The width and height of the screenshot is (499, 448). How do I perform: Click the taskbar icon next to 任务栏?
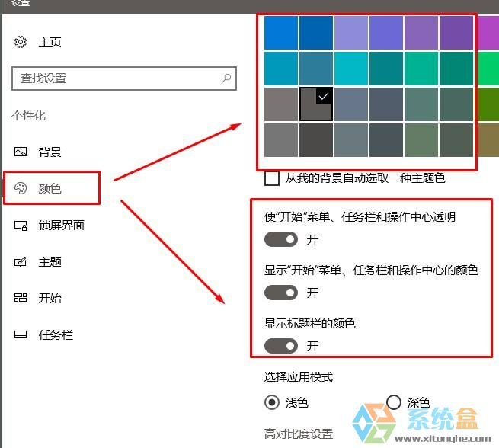[x=21, y=334]
